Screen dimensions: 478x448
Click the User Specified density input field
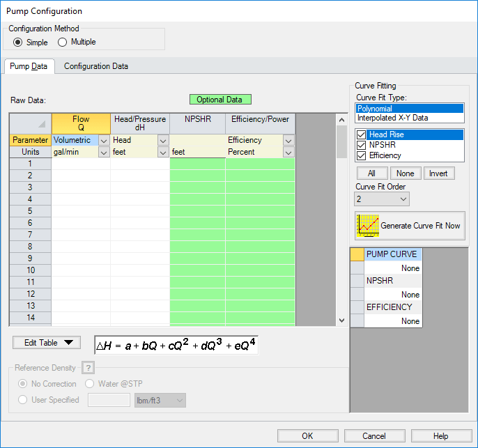click(109, 400)
